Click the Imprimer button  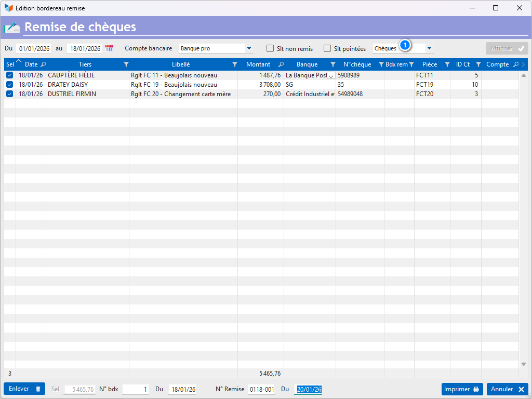click(462, 389)
